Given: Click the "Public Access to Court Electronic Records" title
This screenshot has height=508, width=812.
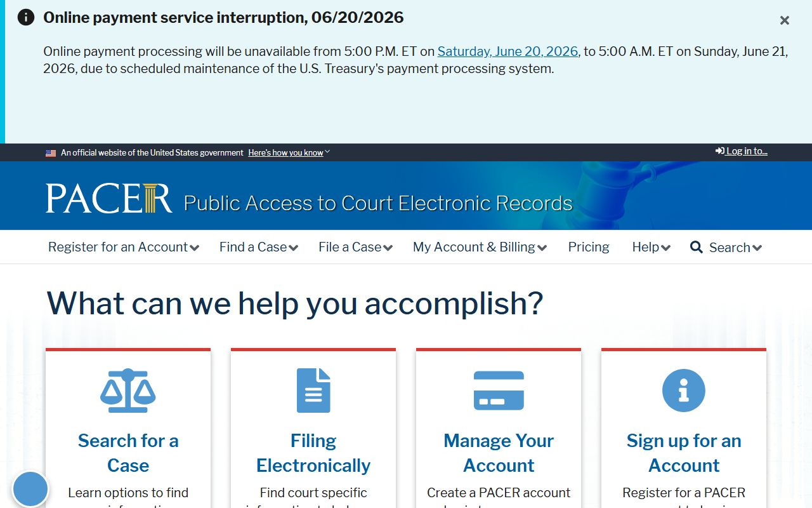Looking at the screenshot, I should (x=378, y=203).
